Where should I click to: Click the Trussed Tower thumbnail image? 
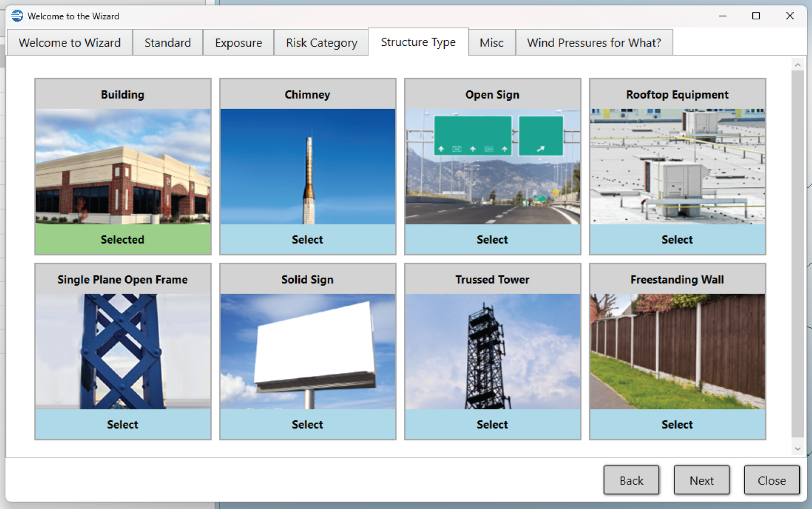point(492,351)
